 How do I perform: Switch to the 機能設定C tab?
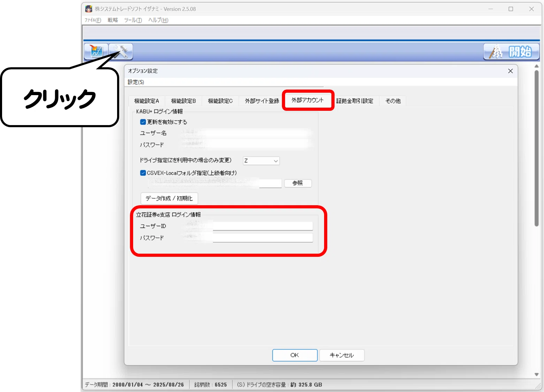[220, 101]
